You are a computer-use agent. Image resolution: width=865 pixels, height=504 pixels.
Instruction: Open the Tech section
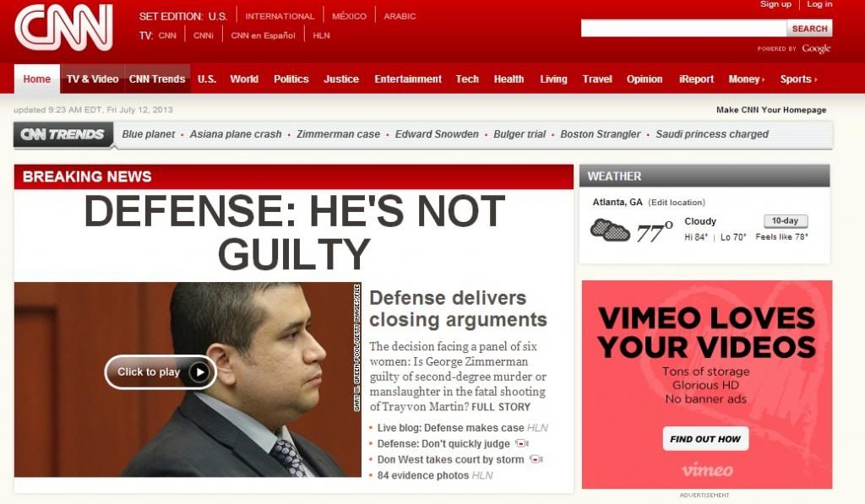pyautogui.click(x=467, y=79)
